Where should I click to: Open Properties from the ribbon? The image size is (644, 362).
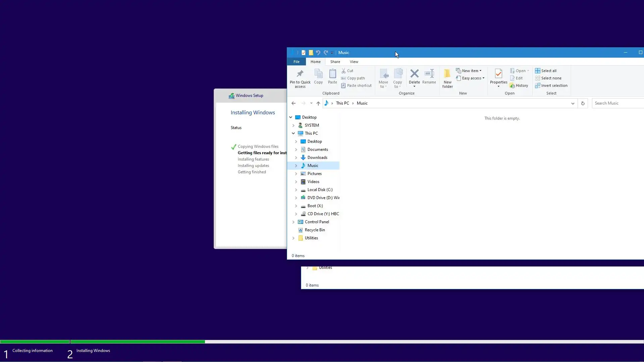(498, 74)
